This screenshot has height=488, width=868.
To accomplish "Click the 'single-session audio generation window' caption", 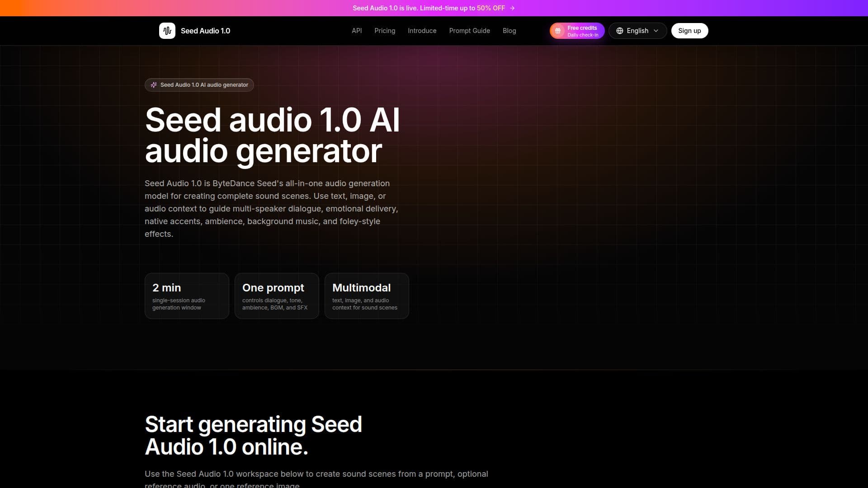I will coord(179,304).
